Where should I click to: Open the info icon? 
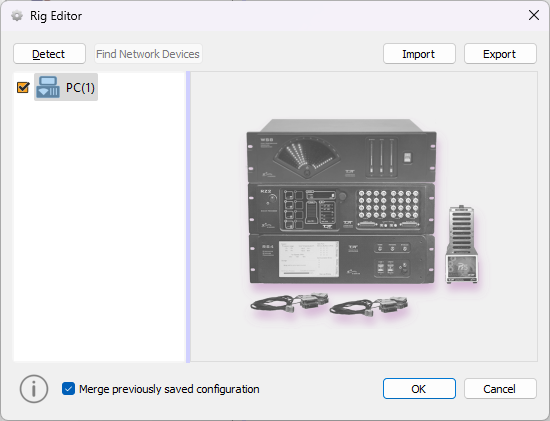coord(34,389)
